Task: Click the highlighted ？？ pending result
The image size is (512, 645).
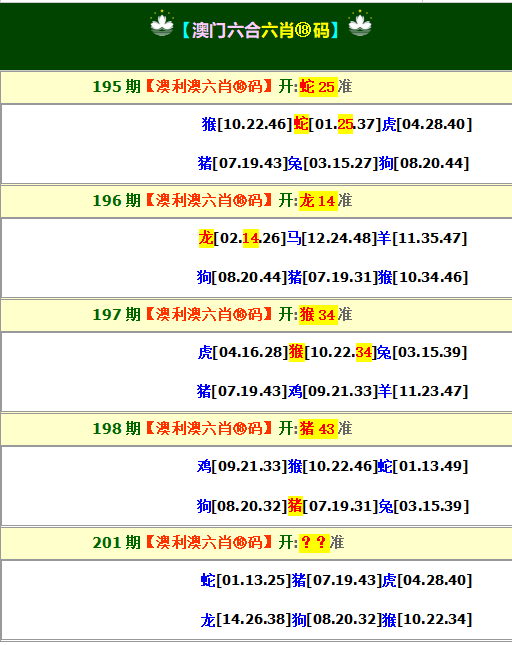Action: tap(314, 543)
